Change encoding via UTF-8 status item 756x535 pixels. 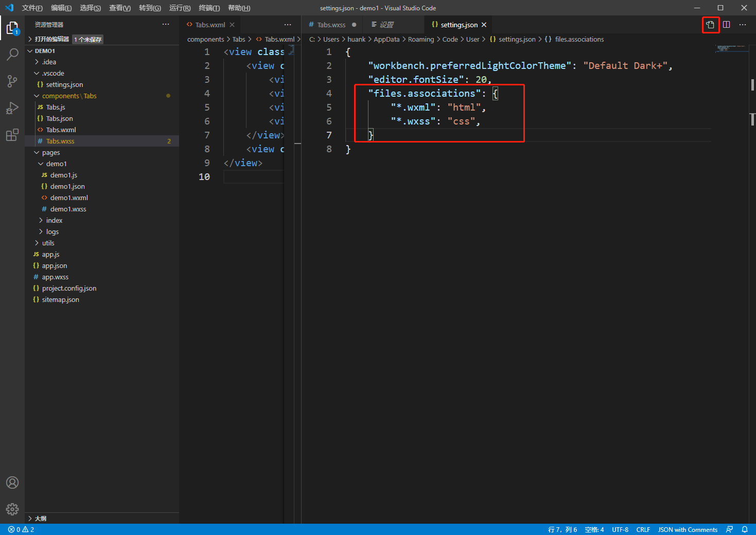click(x=620, y=529)
